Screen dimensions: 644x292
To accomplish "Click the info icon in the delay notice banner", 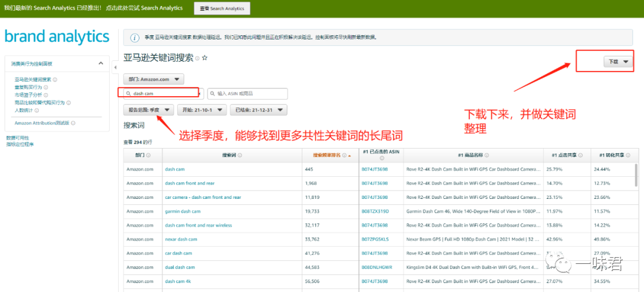I will tap(134, 38).
